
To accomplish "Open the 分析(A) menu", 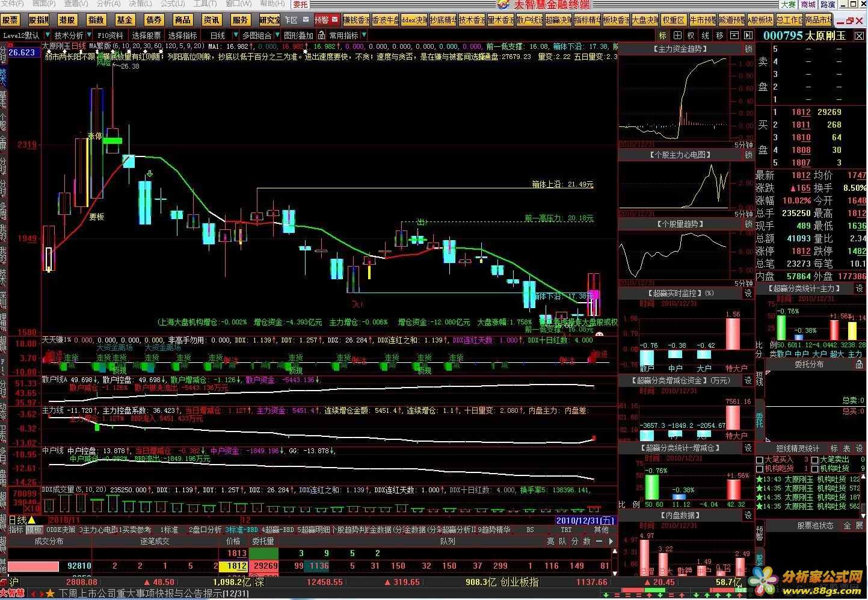I will tap(108, 4).
